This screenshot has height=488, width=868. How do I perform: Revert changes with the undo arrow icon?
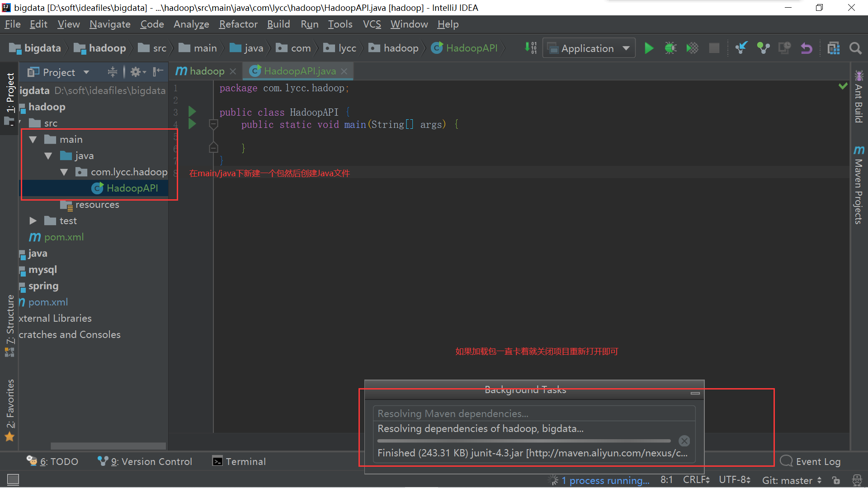click(x=807, y=48)
